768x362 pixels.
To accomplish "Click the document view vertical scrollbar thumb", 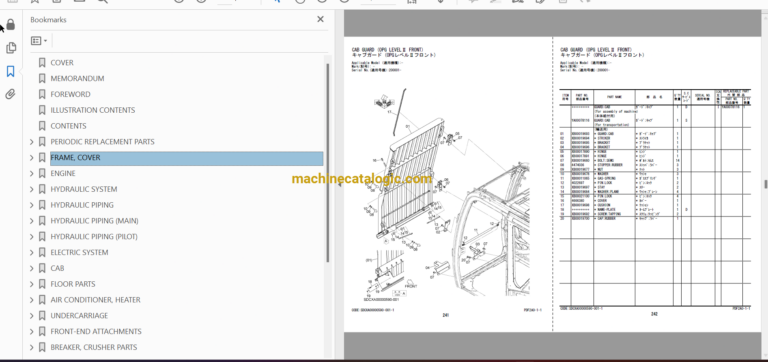I will pos(766,184).
